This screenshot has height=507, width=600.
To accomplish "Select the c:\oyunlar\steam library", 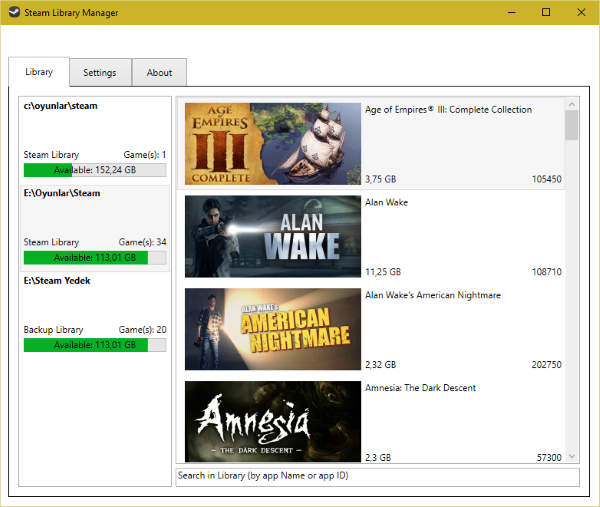I will pos(95,141).
